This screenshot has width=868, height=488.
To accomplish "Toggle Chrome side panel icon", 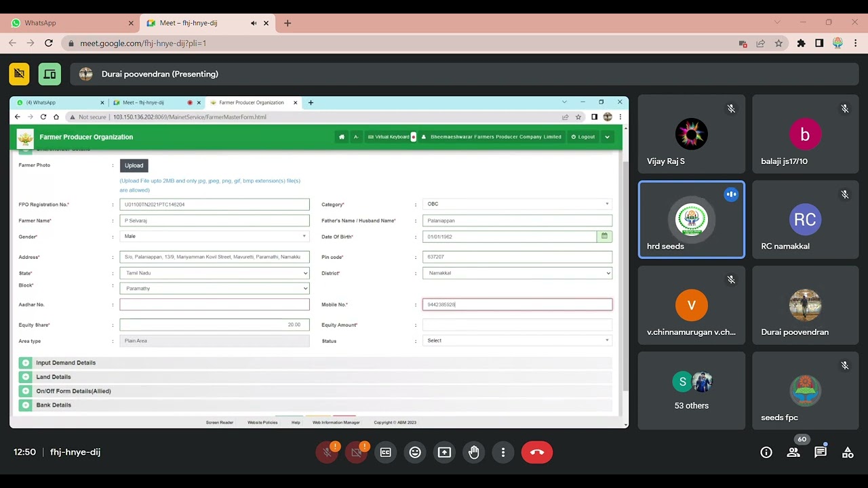I will click(819, 43).
